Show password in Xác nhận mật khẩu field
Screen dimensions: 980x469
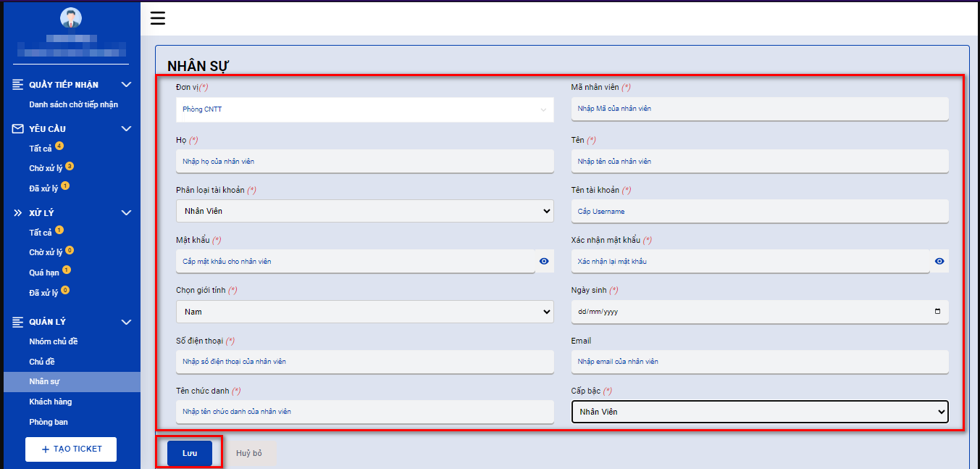point(939,261)
